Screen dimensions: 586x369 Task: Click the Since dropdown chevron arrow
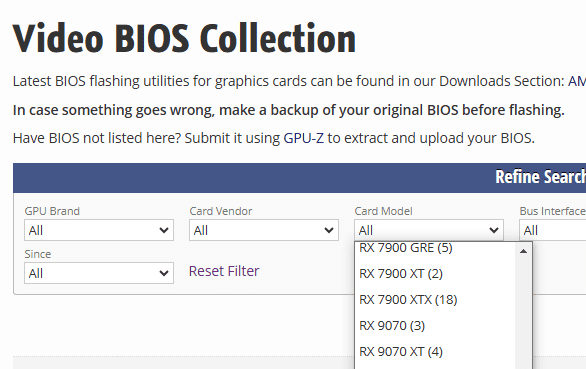[x=164, y=273]
